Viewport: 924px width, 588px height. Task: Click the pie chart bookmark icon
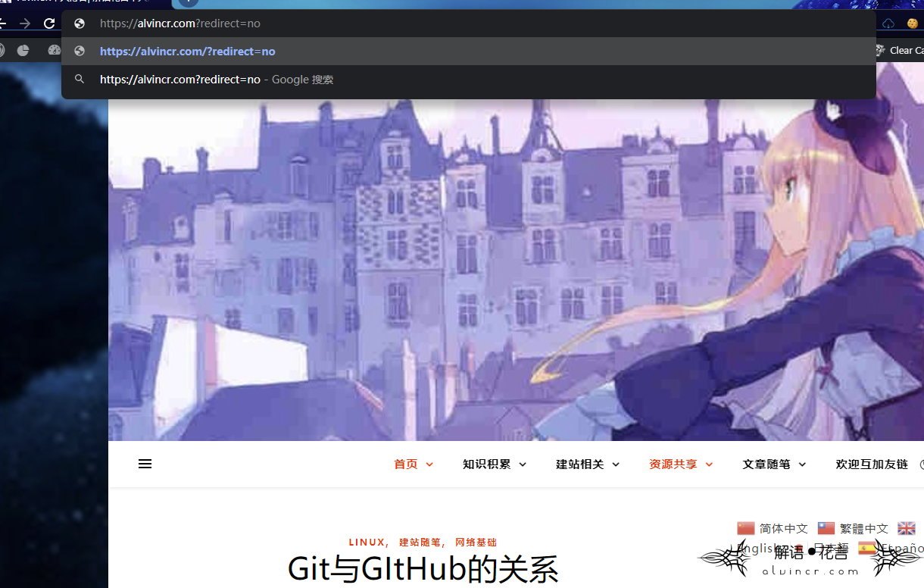23,50
